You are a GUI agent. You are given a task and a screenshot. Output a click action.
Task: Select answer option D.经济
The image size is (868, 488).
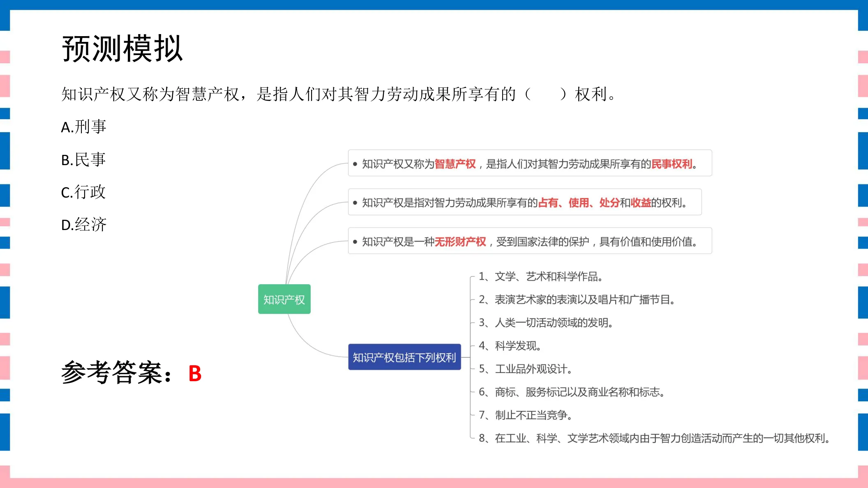pyautogui.click(x=84, y=225)
